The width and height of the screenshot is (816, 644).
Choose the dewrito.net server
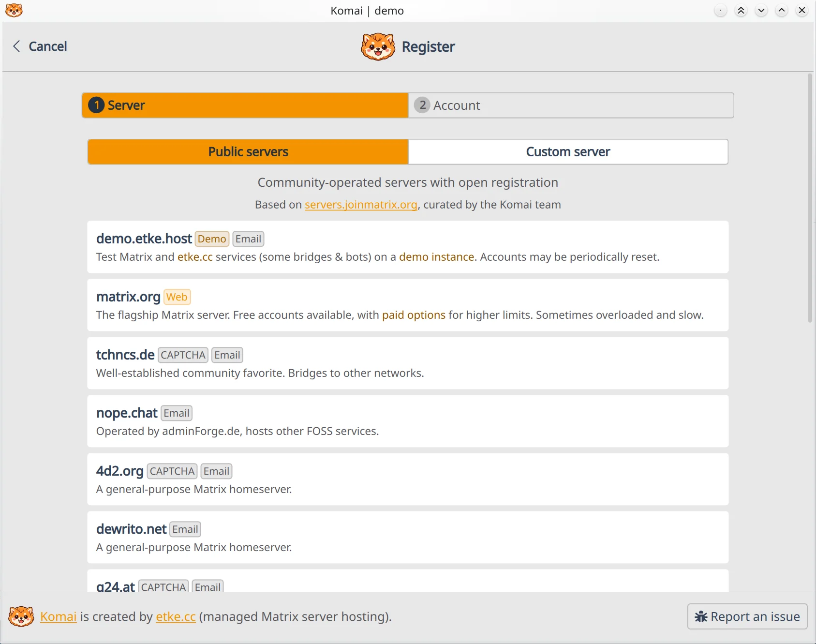(408, 537)
